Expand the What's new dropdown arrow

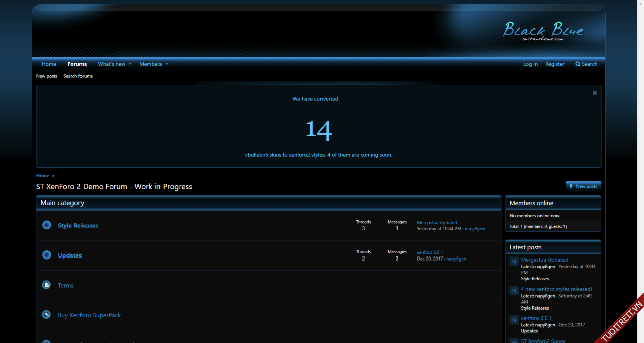[x=130, y=64]
